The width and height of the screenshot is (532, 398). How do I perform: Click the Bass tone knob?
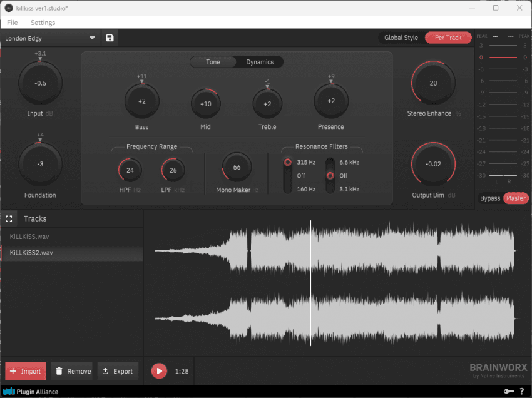tap(142, 101)
